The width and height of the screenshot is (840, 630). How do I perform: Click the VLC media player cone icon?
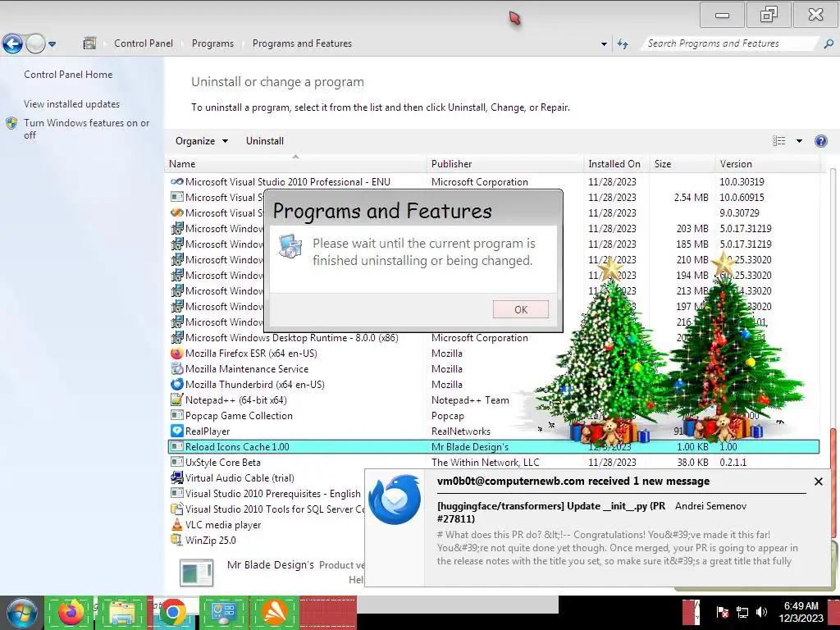pyautogui.click(x=177, y=524)
